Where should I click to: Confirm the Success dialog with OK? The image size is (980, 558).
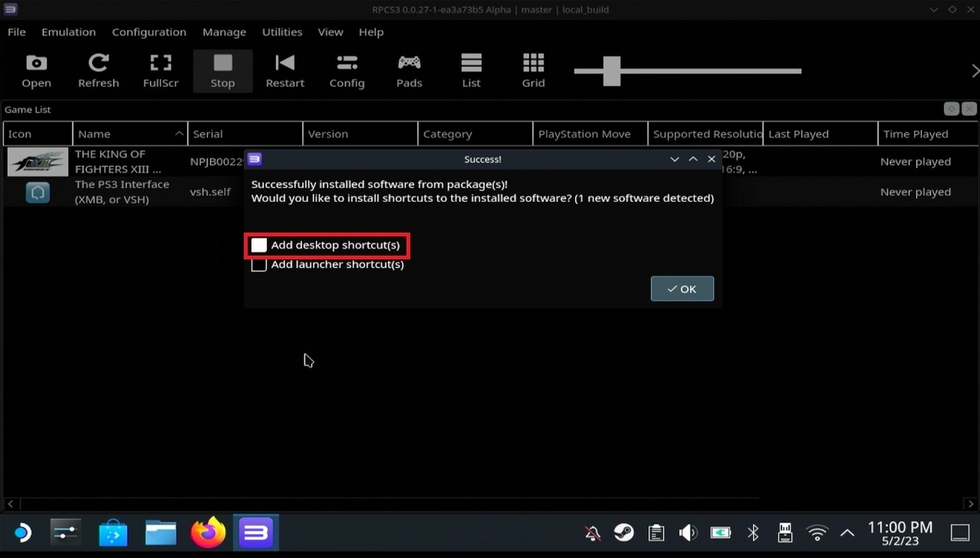coord(682,288)
